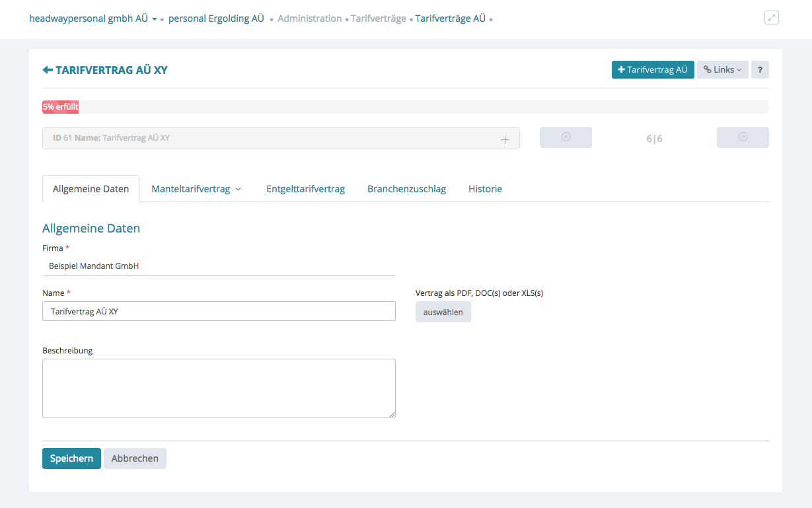Click the fullscreen expand icon

[x=771, y=18]
